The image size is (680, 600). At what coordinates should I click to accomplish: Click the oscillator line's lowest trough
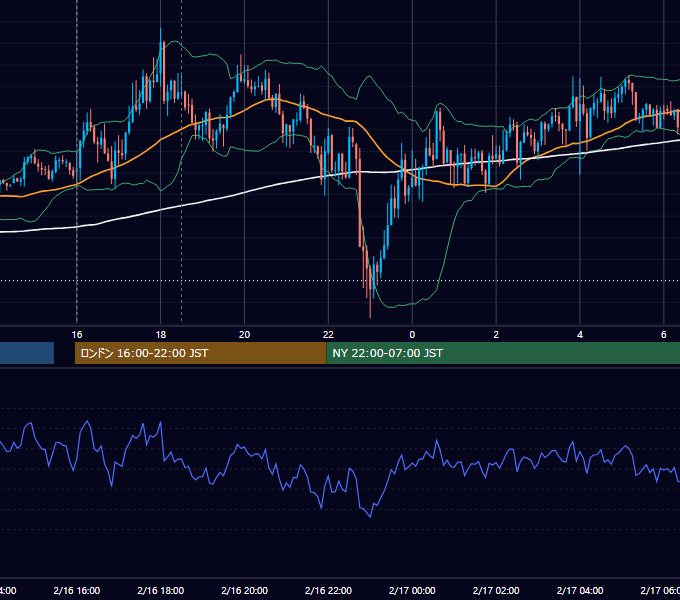370,517
